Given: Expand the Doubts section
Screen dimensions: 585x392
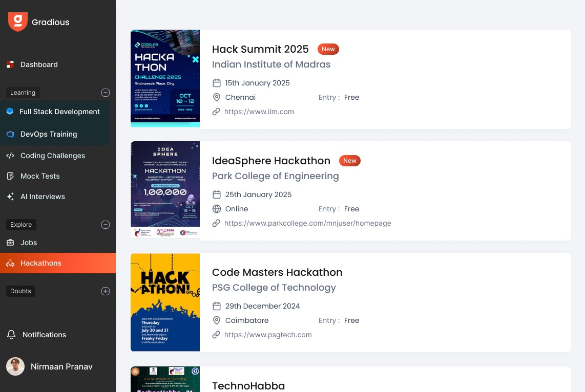Looking at the screenshot, I should tap(106, 291).
